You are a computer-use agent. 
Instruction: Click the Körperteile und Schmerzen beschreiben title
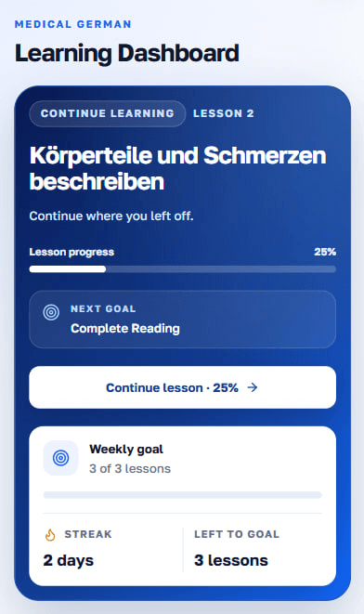[x=177, y=169]
